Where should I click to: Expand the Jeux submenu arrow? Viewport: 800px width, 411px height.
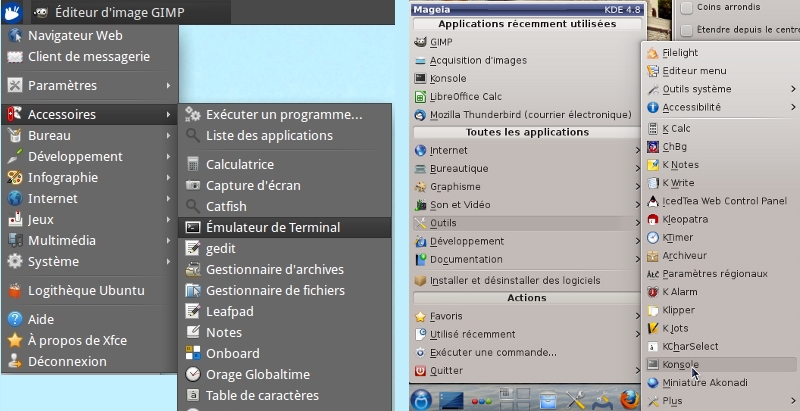pos(168,219)
